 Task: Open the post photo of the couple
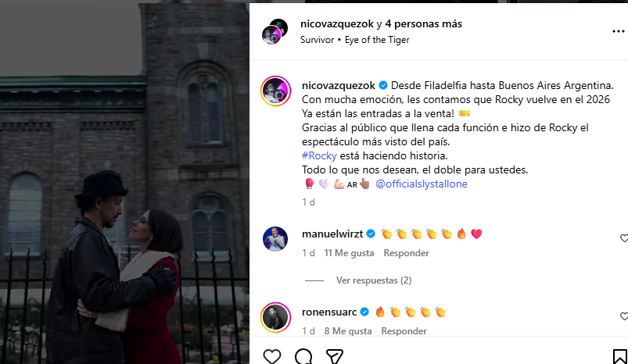coord(124,184)
